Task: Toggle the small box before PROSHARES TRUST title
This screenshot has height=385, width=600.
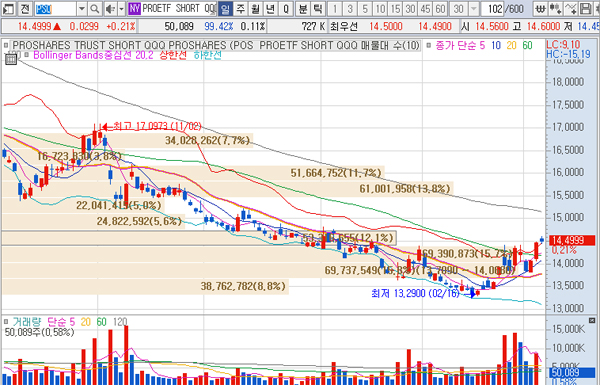Action: tap(6, 46)
